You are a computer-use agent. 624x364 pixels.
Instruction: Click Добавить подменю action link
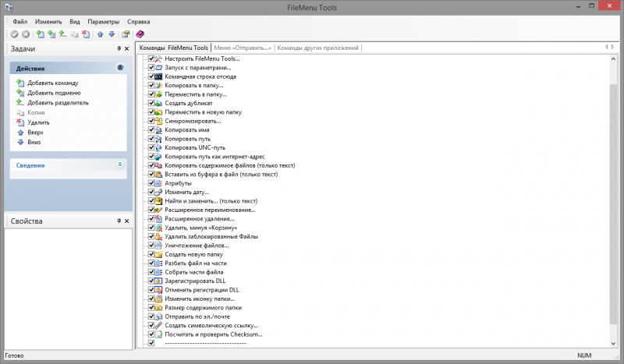click(x=54, y=93)
